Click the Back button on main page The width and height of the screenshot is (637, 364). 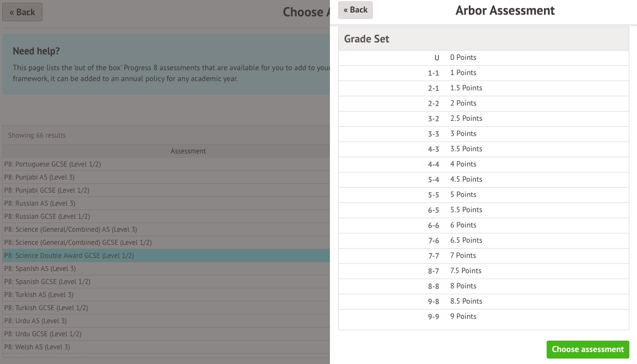(22, 12)
